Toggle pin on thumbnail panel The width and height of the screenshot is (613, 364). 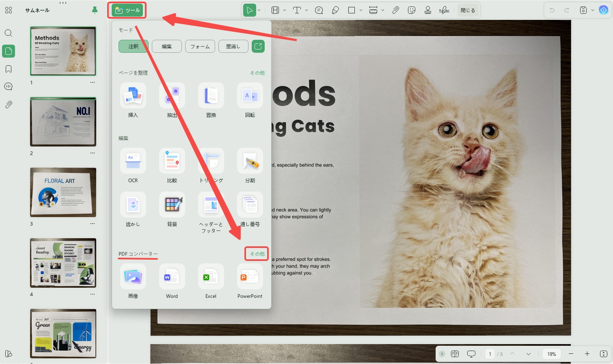(x=95, y=10)
